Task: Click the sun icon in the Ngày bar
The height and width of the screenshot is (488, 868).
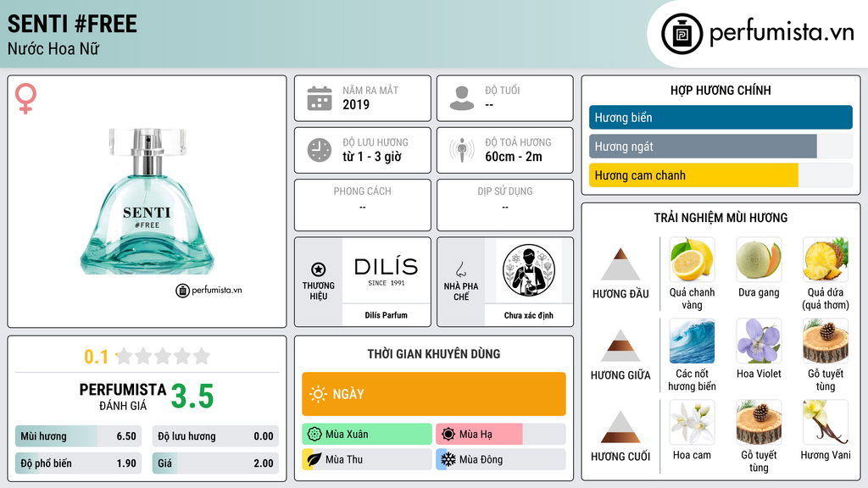Action: click(318, 394)
